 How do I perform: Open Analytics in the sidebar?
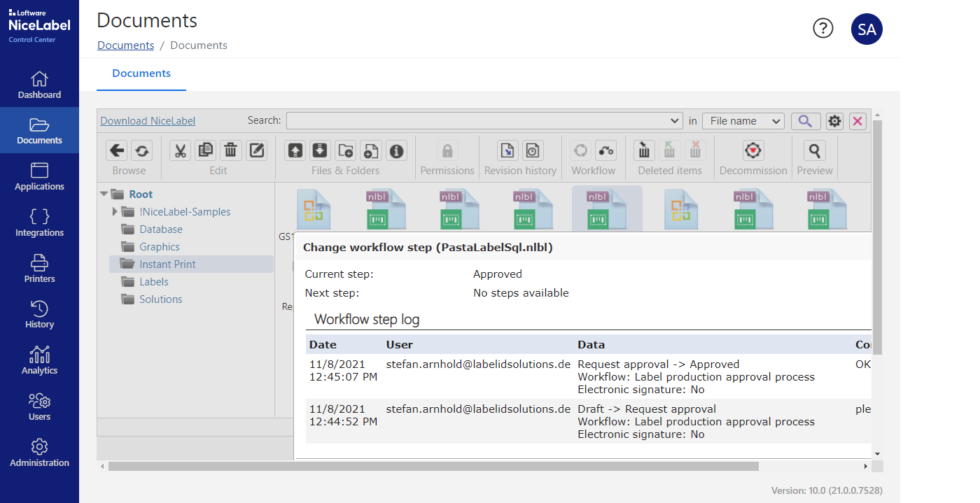coord(39,361)
